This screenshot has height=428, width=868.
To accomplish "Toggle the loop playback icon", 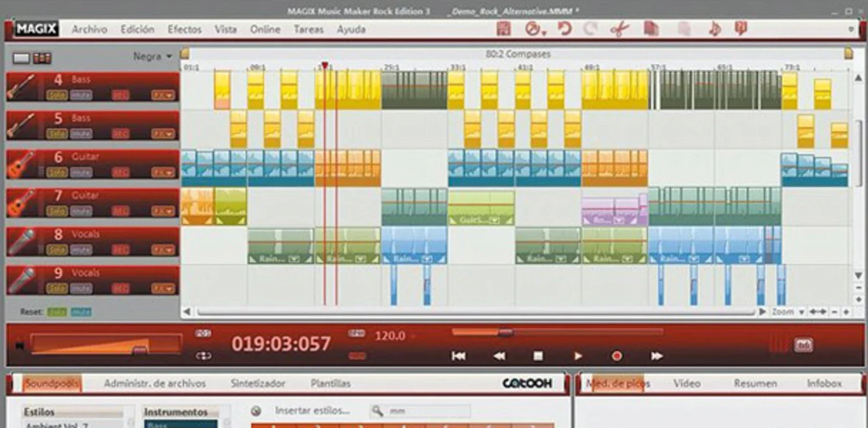I will tap(203, 355).
